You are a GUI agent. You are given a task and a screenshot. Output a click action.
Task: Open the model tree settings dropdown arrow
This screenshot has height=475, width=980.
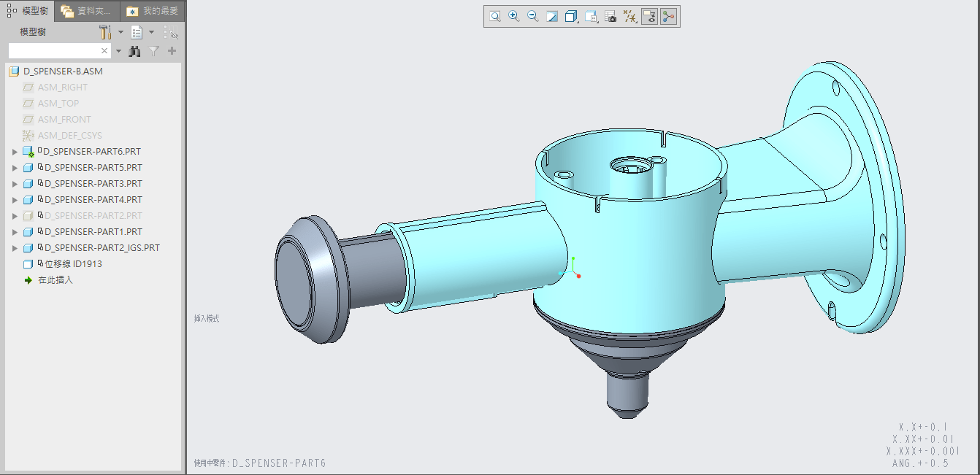[x=121, y=32]
